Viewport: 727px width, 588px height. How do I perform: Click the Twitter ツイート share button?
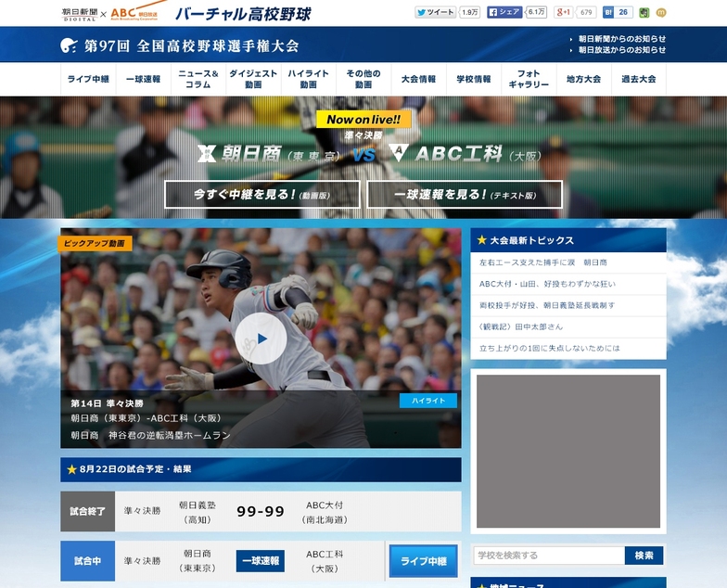[435, 13]
